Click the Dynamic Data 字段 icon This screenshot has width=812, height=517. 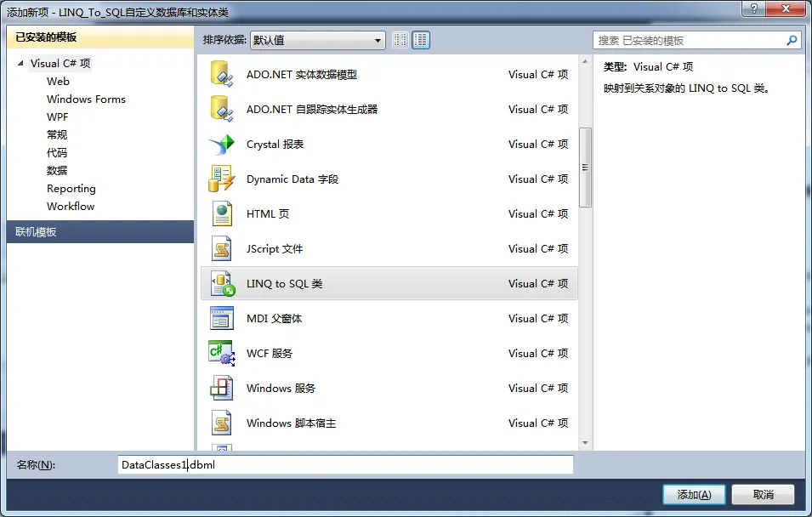click(x=222, y=179)
